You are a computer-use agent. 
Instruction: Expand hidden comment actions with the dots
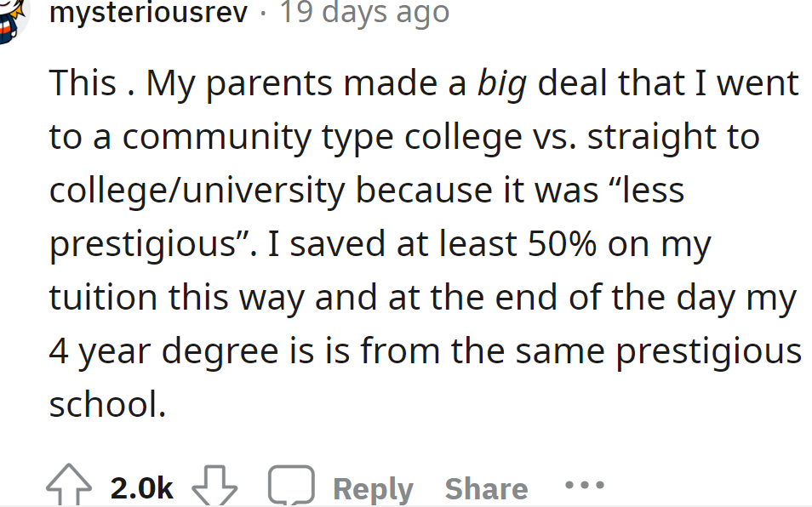(583, 486)
